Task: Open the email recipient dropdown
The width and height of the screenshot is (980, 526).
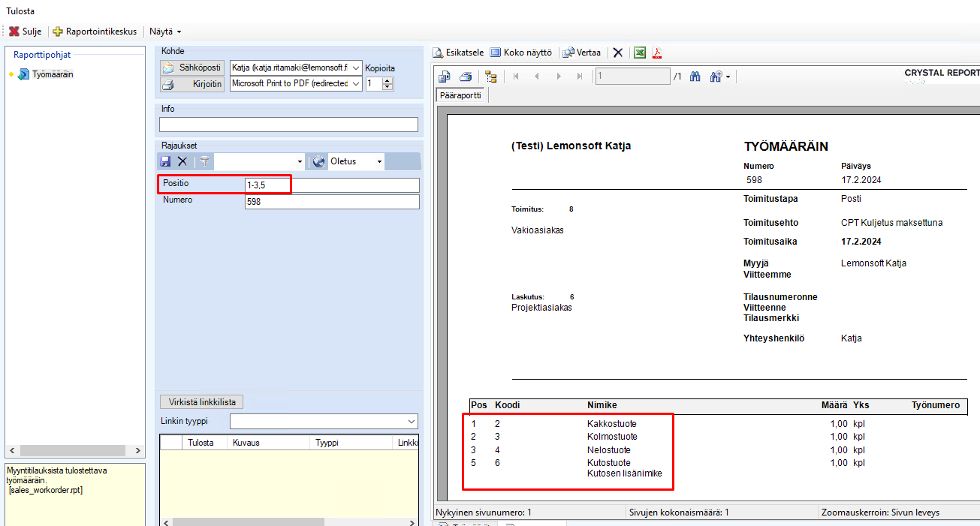Action: [356, 68]
